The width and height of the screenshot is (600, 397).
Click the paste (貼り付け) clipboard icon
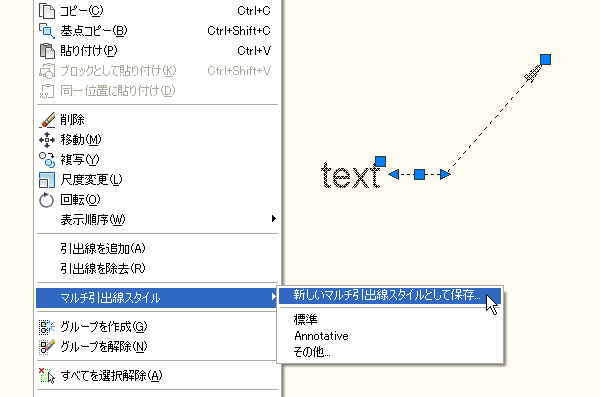[47, 51]
